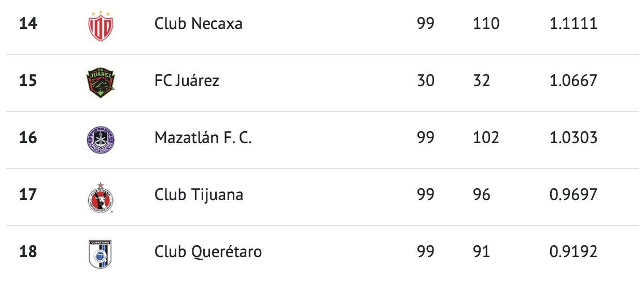Screen dimensions: 644x281
Task: Click the Club Tijuana crest icon
Action: click(x=101, y=197)
